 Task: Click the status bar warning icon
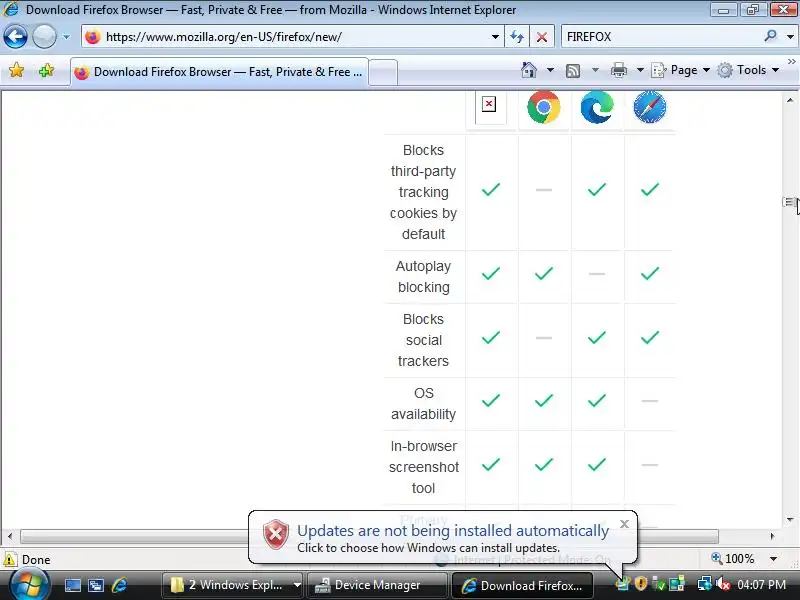pyautogui.click(x=9, y=560)
